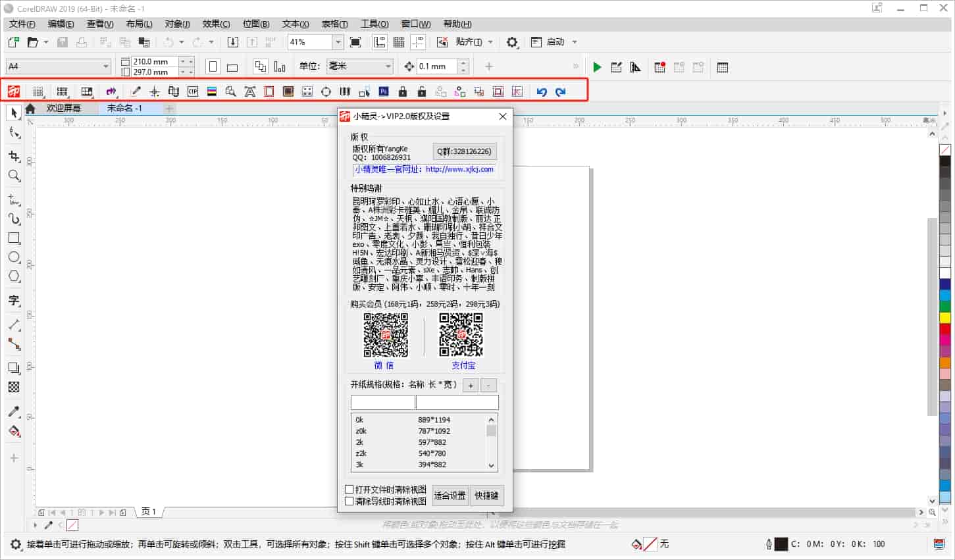Viewport: 955px width, 560px height.
Task: Click the 快捷键 button
Action: coord(487,496)
